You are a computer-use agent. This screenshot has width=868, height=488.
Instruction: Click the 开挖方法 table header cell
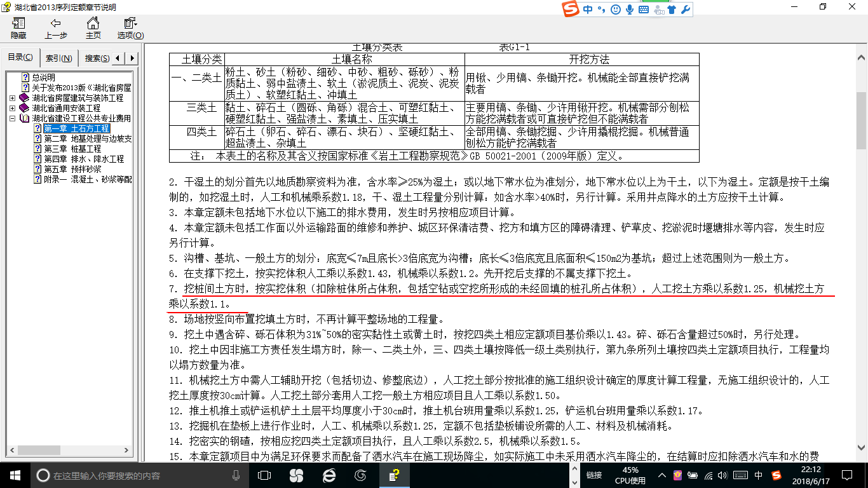click(x=582, y=60)
